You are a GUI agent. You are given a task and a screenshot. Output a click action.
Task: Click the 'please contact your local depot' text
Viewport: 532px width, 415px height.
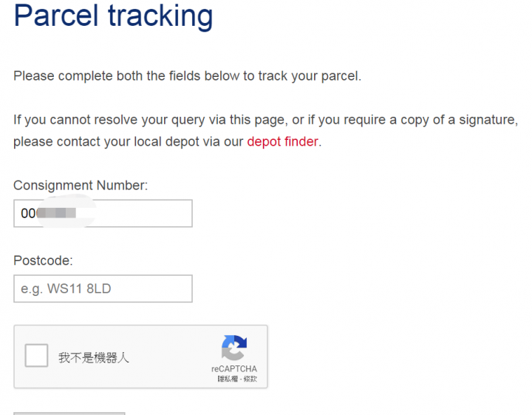(129, 141)
